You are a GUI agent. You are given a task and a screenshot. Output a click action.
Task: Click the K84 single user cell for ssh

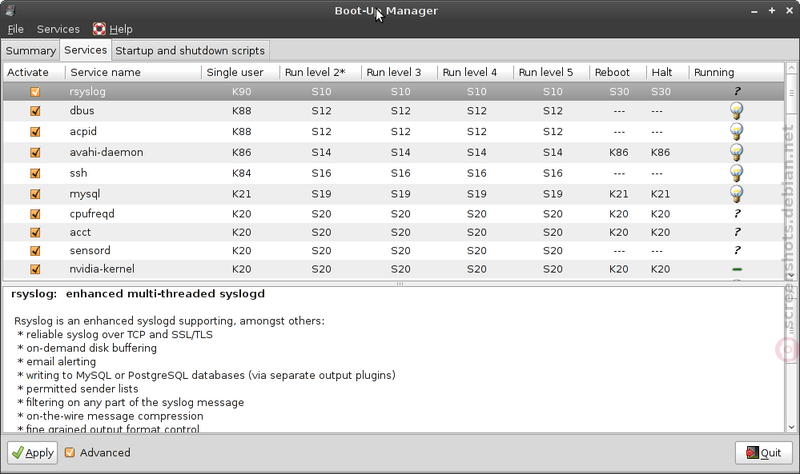241,173
